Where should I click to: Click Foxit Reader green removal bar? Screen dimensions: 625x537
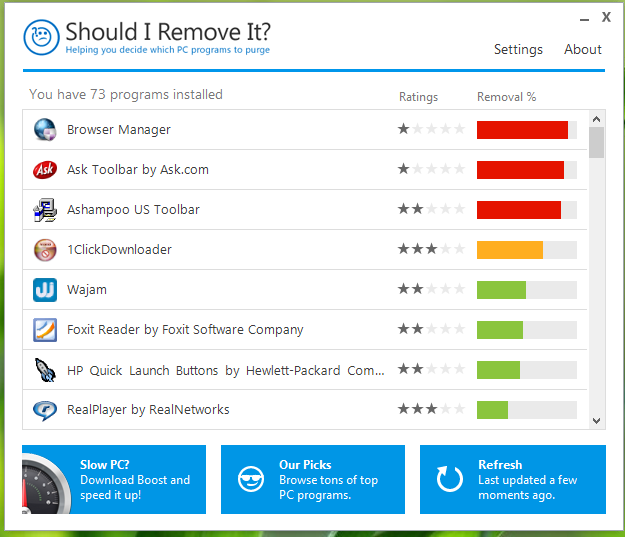(x=527, y=330)
